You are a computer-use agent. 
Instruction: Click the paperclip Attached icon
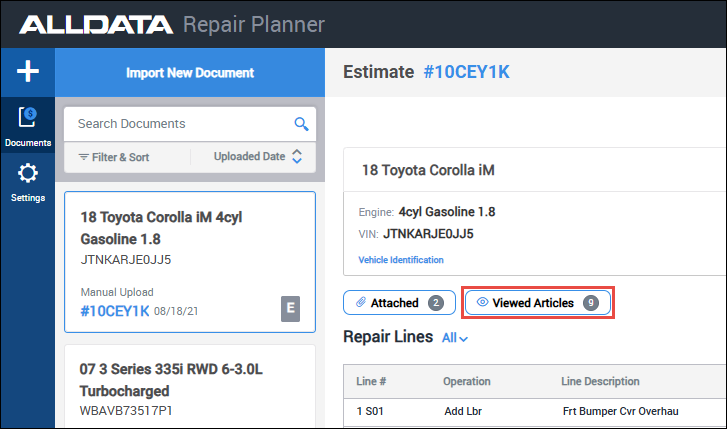(360, 302)
